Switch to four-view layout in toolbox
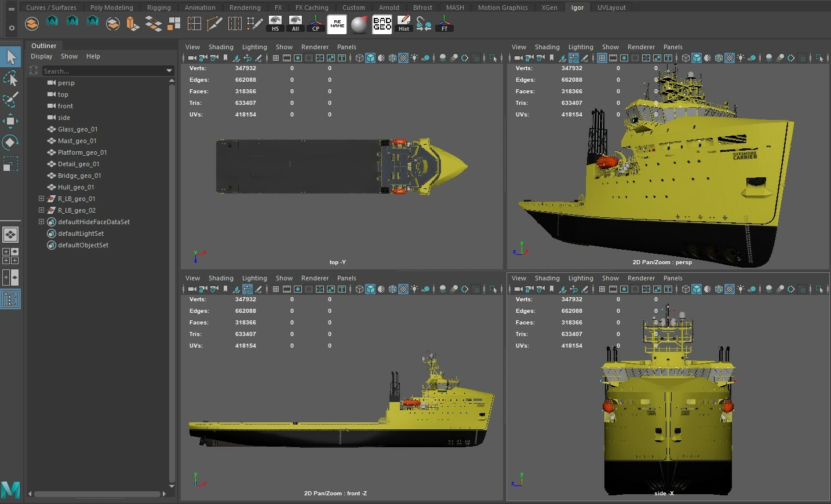The height and width of the screenshot is (504, 831). 10,255
